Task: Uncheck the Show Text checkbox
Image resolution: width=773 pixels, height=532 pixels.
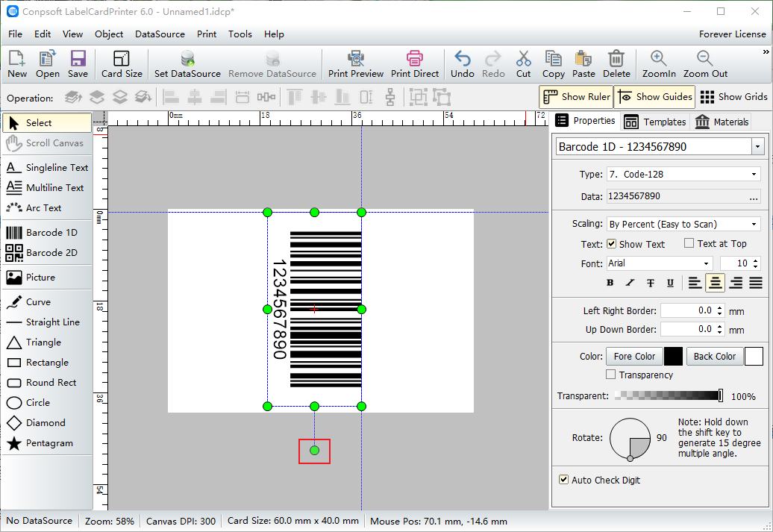Action: pos(611,243)
